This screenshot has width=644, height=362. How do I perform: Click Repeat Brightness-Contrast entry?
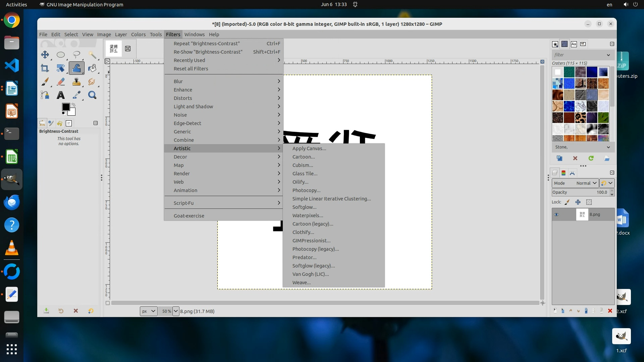(207, 44)
